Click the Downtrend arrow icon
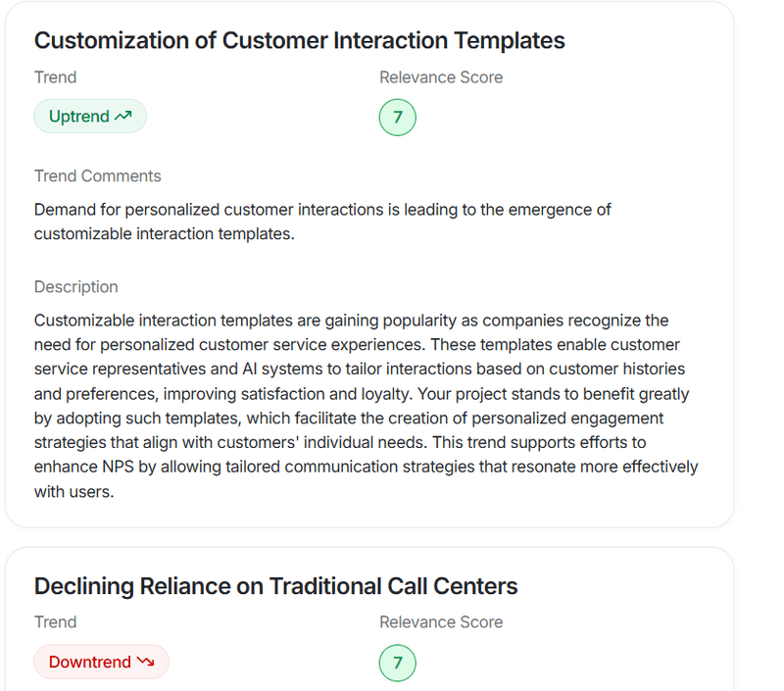The height and width of the screenshot is (691, 784). click(145, 663)
